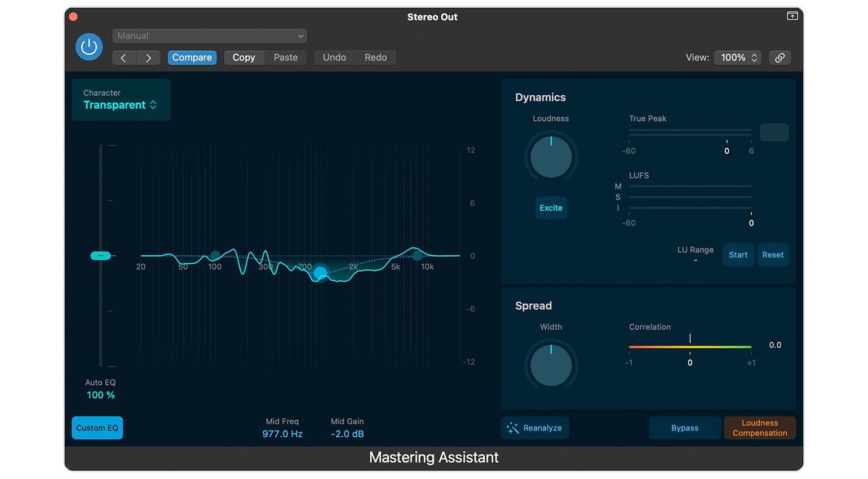The width and height of the screenshot is (868, 479).
Task: Paste plugin settings
Action: [285, 57]
